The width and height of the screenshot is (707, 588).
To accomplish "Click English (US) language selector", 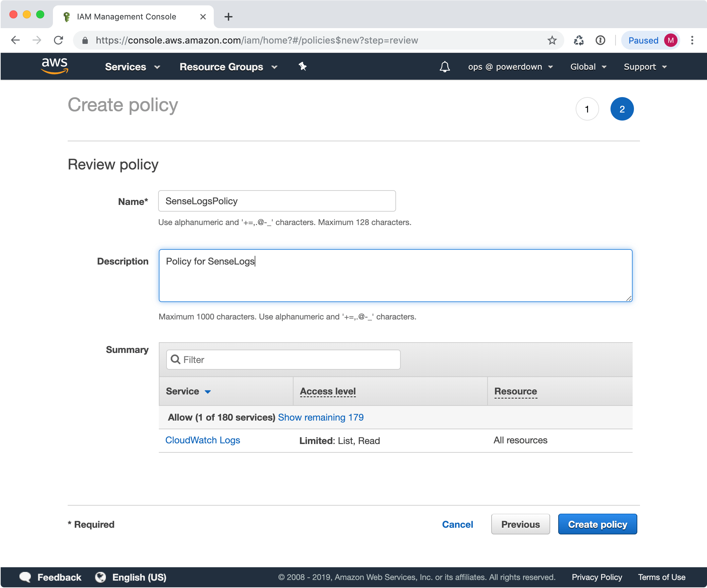I will [139, 577].
